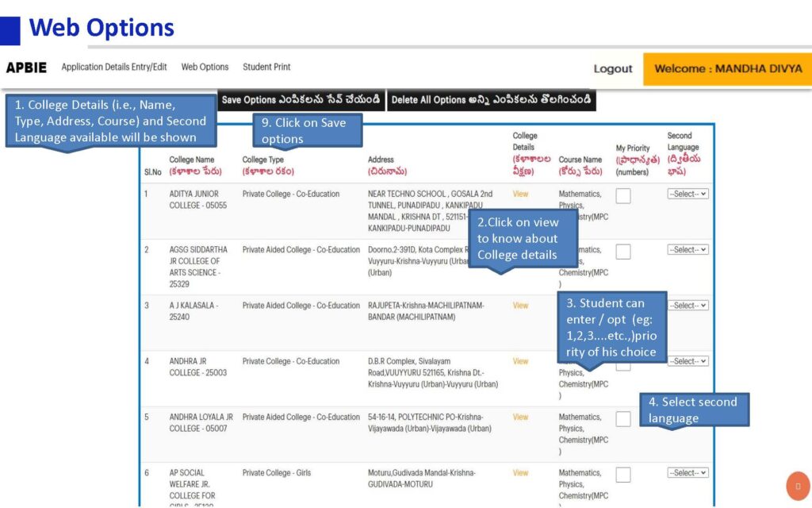The height and width of the screenshot is (508, 812).
Task: Click the orange circular button at bottom right
Action: pyautogui.click(x=797, y=486)
